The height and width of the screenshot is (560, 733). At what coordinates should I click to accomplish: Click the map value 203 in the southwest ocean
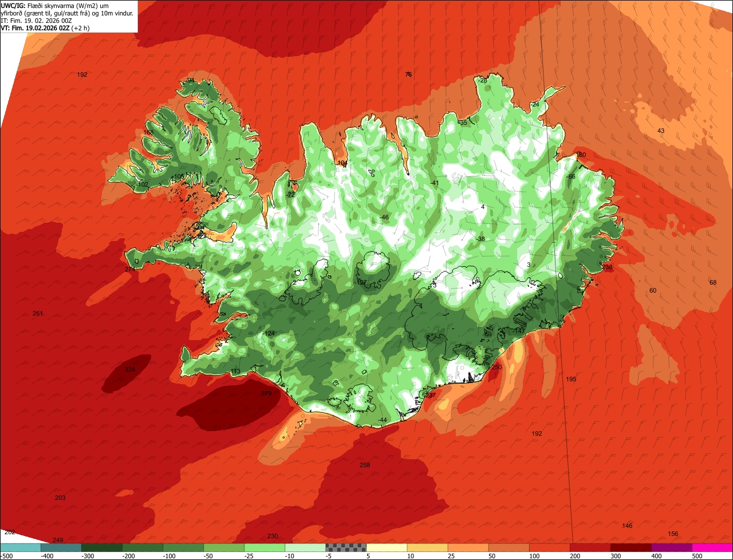pyautogui.click(x=60, y=498)
